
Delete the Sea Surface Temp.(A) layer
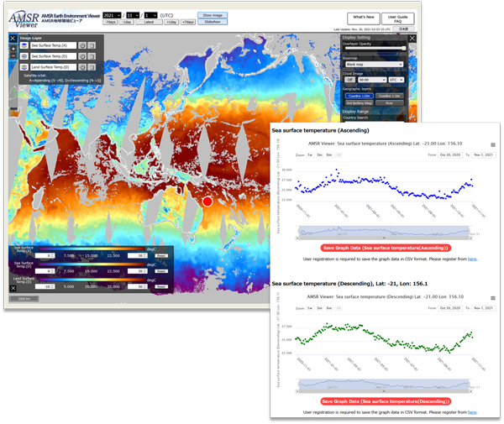point(92,45)
